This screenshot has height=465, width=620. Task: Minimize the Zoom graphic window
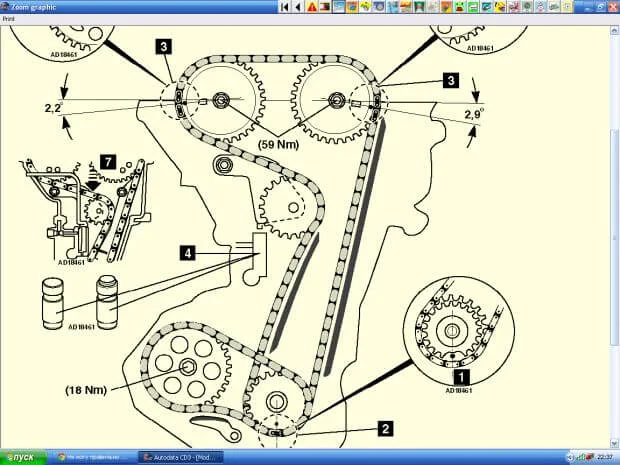point(586,5)
